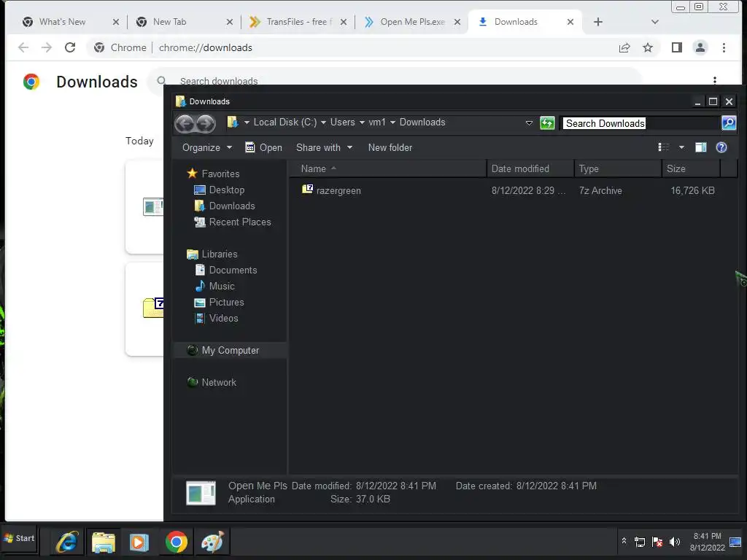Image resolution: width=747 pixels, height=560 pixels.
Task: Reload the Chrome downloads page
Action: coord(70,47)
